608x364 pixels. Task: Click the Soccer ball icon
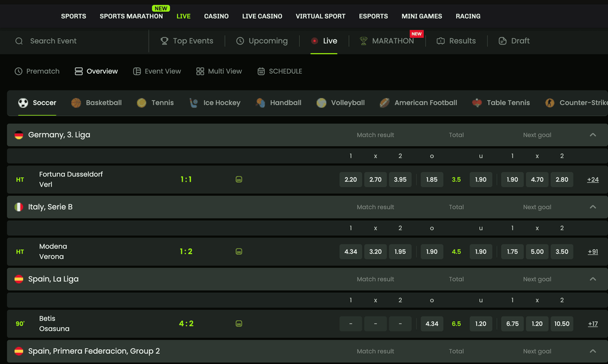click(23, 103)
